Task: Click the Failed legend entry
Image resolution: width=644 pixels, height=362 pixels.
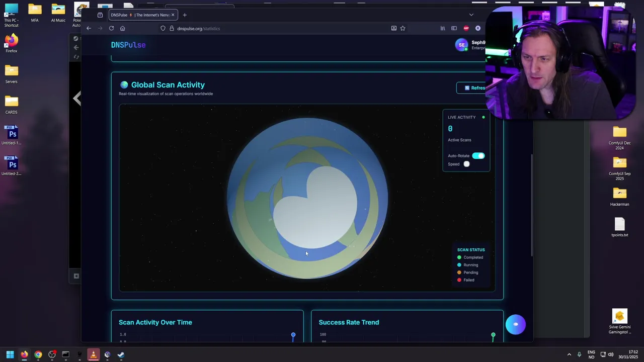Action: point(465,280)
